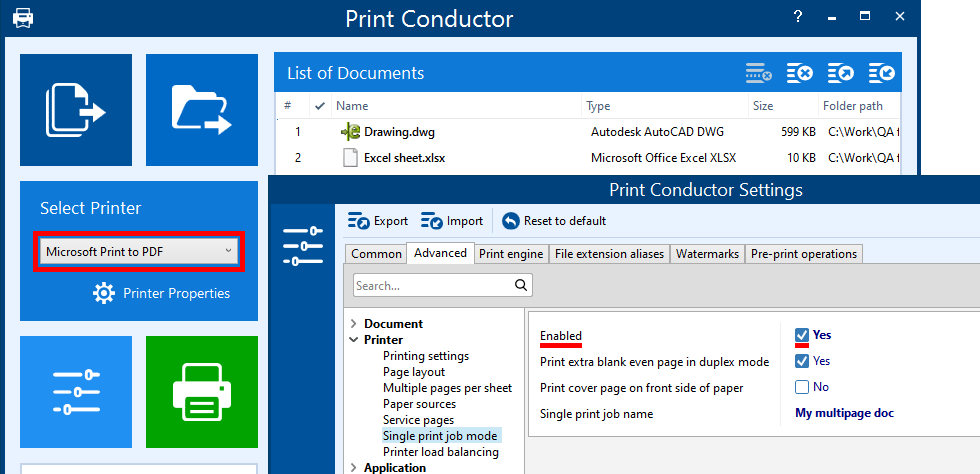Click the Drawing.dwg file icon
Screen dimensions: 980x474
350,132
